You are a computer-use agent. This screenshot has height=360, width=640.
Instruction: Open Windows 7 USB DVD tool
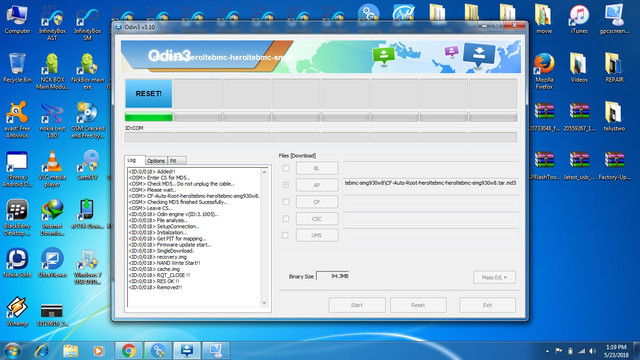click(87, 267)
